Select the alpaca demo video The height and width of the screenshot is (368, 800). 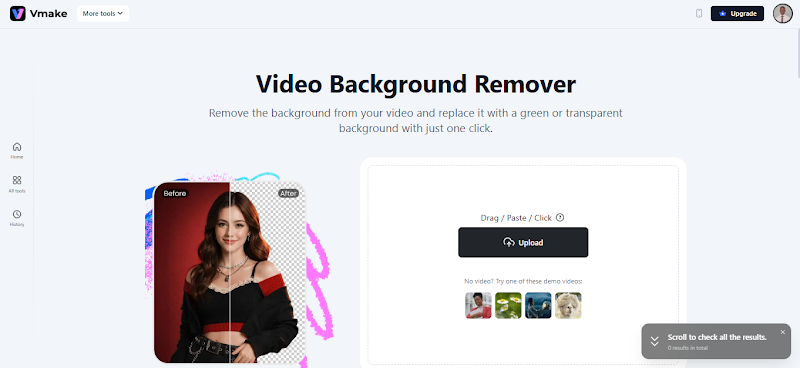pyautogui.click(x=568, y=305)
